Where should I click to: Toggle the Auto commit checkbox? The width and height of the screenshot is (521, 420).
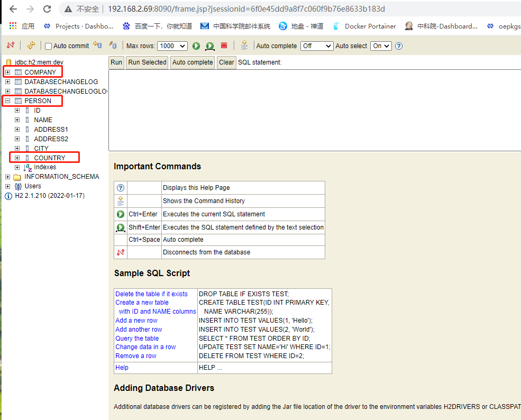point(48,46)
